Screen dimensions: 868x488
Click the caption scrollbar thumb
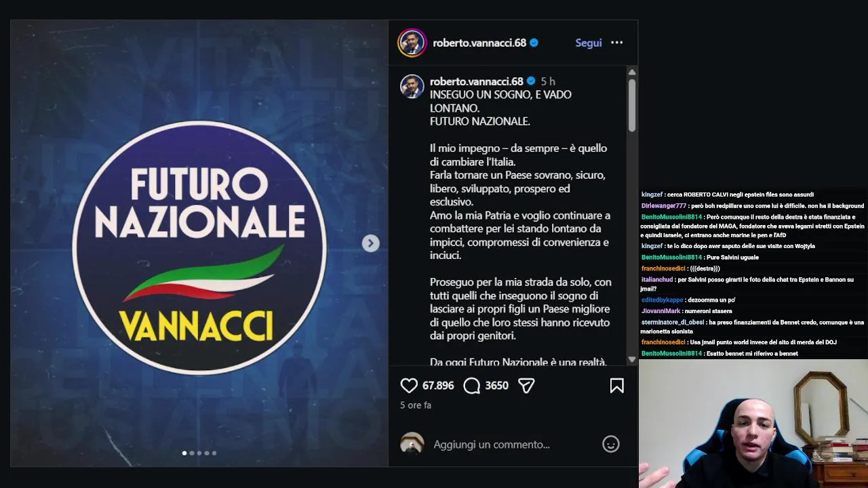(x=632, y=105)
